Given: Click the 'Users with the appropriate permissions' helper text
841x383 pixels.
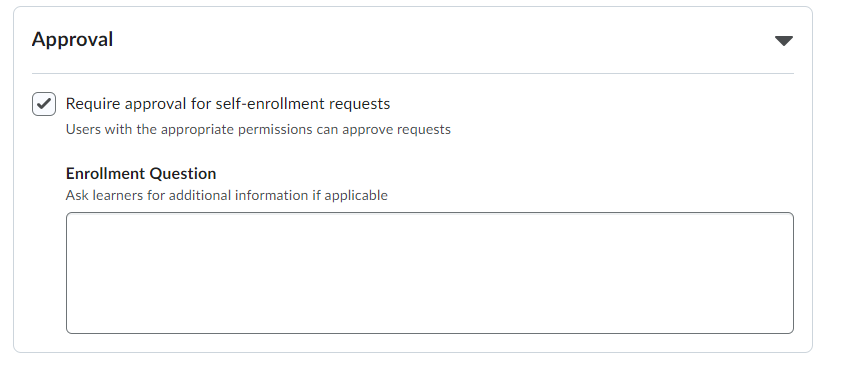Looking at the screenshot, I should pyautogui.click(x=258, y=130).
